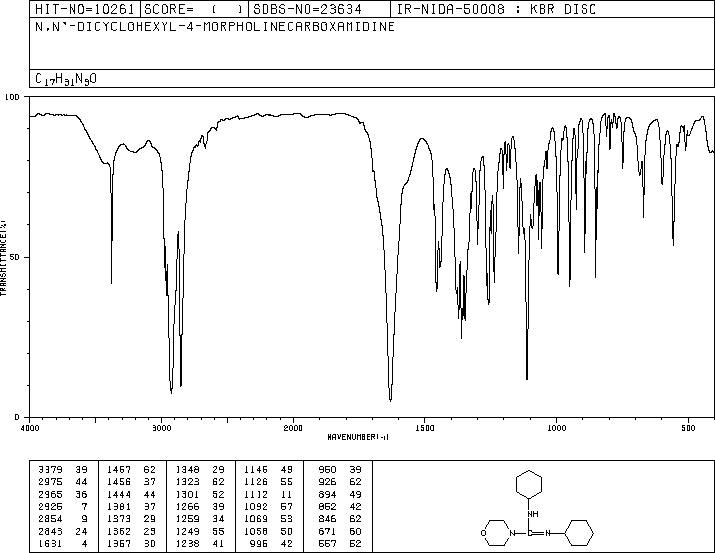The image size is (715, 553).
Task: Select peak table entry 1456
Action: [x=119, y=482]
